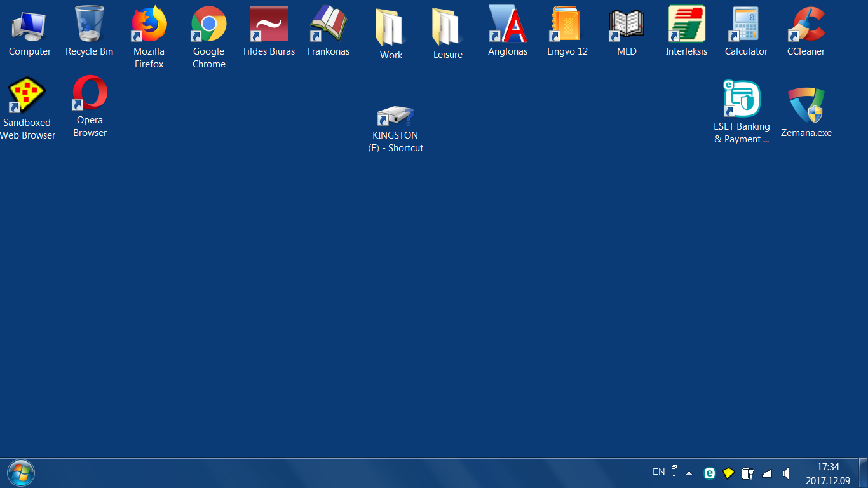Show hidden system tray icons
Screen dimensions: 868x488
pyautogui.click(x=689, y=473)
